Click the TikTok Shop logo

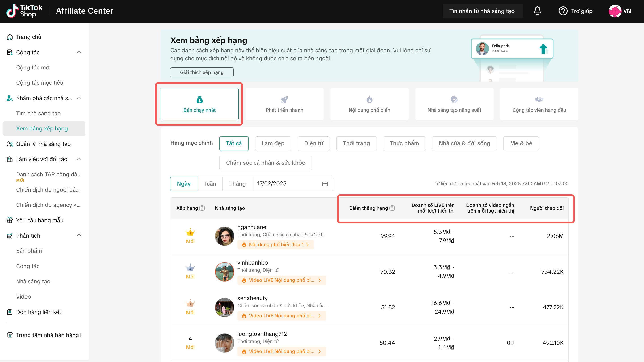click(25, 11)
